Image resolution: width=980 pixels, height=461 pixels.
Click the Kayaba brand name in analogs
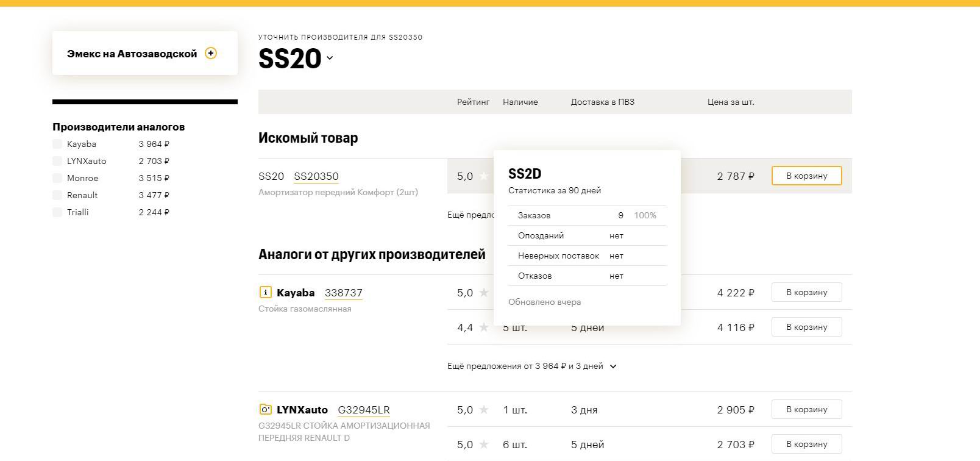point(296,293)
